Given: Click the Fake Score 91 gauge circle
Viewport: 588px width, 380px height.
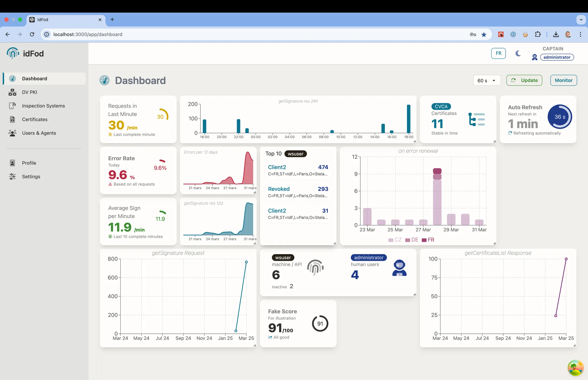Looking at the screenshot, I should point(320,324).
